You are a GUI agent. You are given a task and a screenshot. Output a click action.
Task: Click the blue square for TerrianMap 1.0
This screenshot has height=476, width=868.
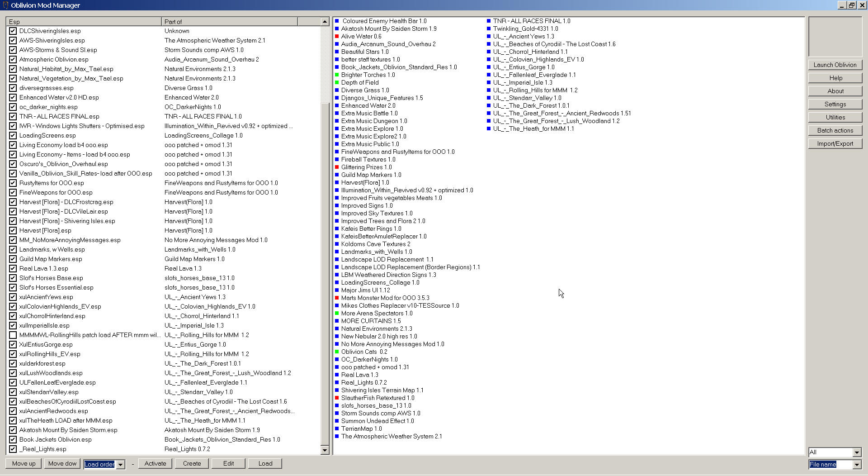click(x=337, y=428)
